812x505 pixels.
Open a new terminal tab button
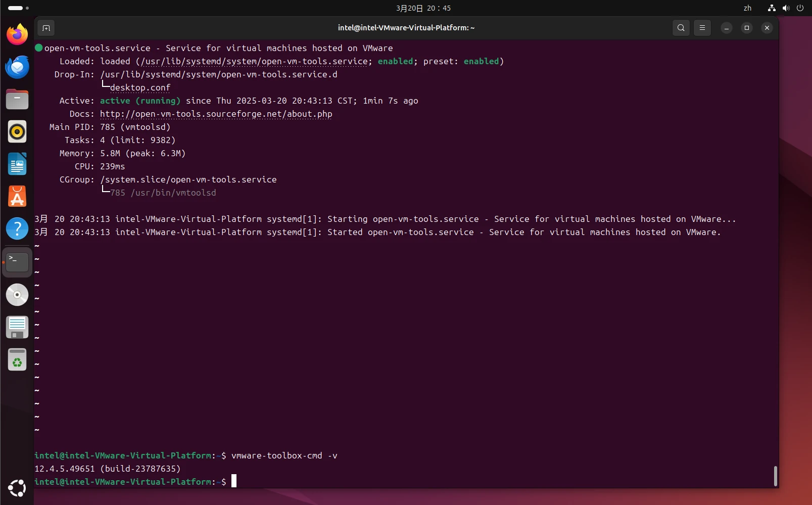coord(46,28)
